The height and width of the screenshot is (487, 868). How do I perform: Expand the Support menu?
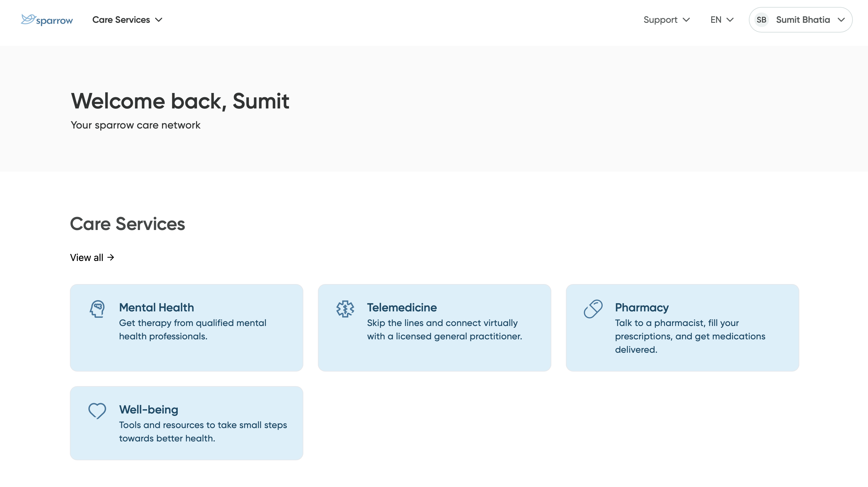click(666, 19)
